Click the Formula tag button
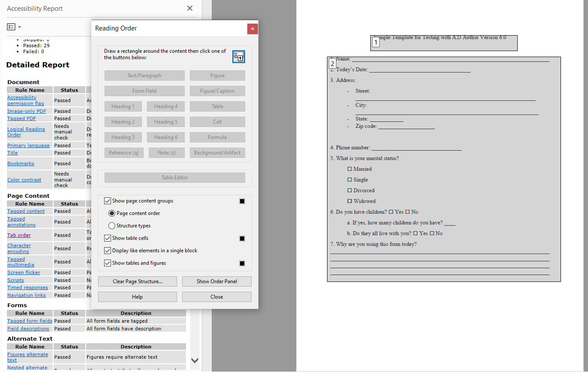Screen dimensions: 588x372 click(217, 137)
